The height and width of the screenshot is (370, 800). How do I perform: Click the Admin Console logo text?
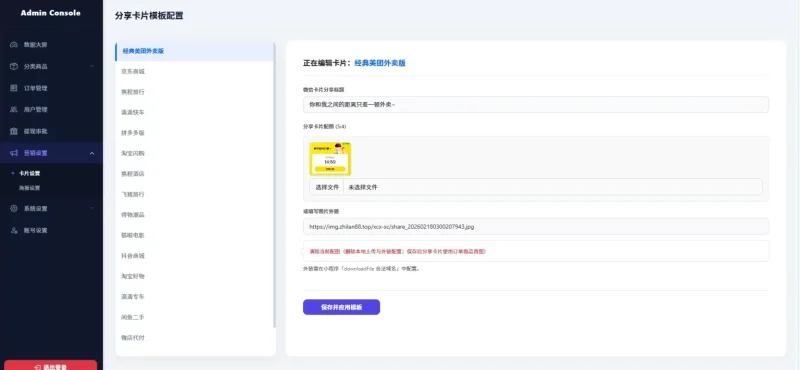pos(51,13)
